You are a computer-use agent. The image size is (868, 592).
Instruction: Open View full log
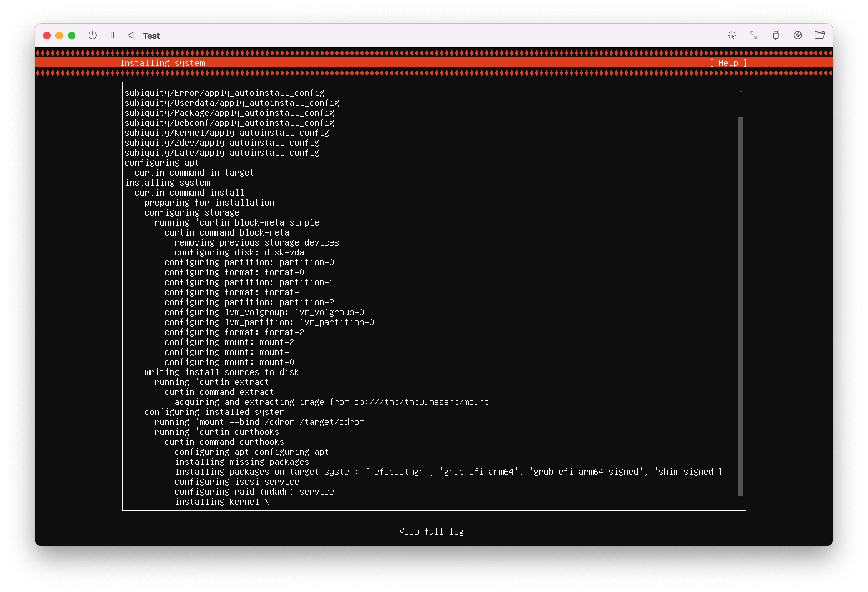pyautogui.click(x=432, y=532)
